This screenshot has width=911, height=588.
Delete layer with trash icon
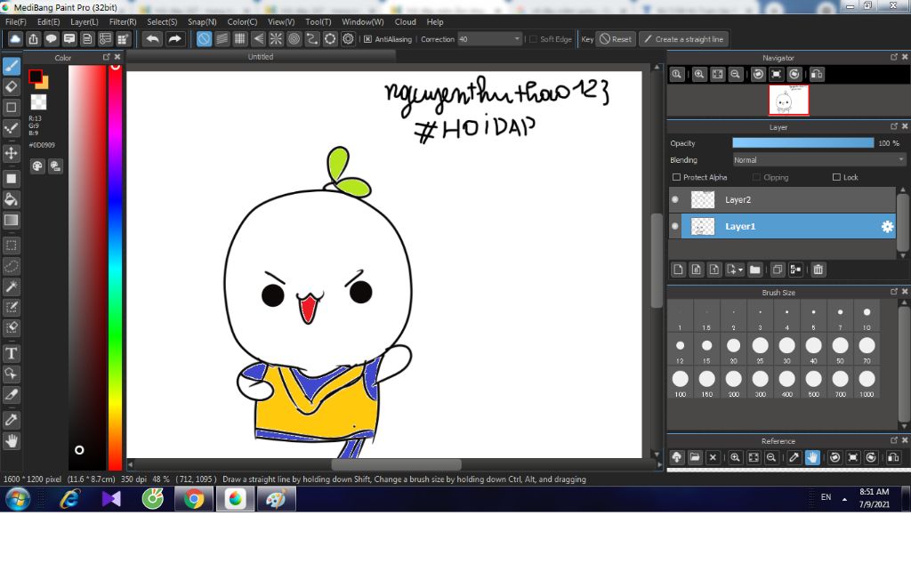point(818,270)
